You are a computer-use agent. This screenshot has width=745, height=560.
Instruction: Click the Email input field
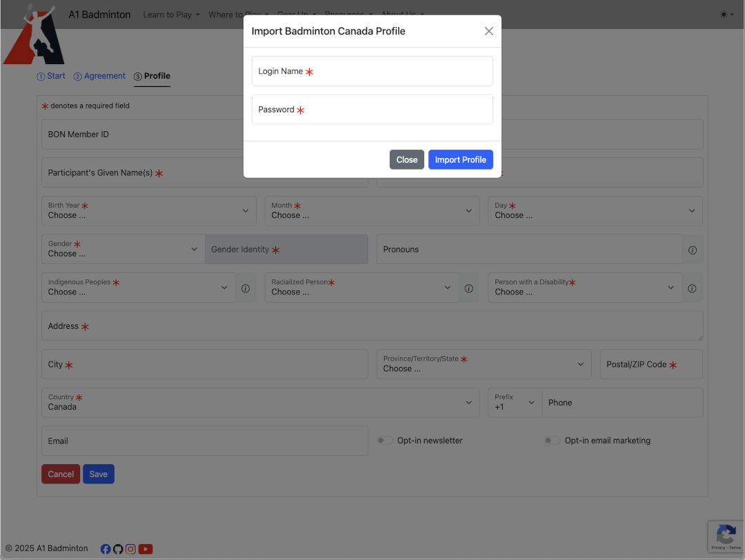(205, 441)
